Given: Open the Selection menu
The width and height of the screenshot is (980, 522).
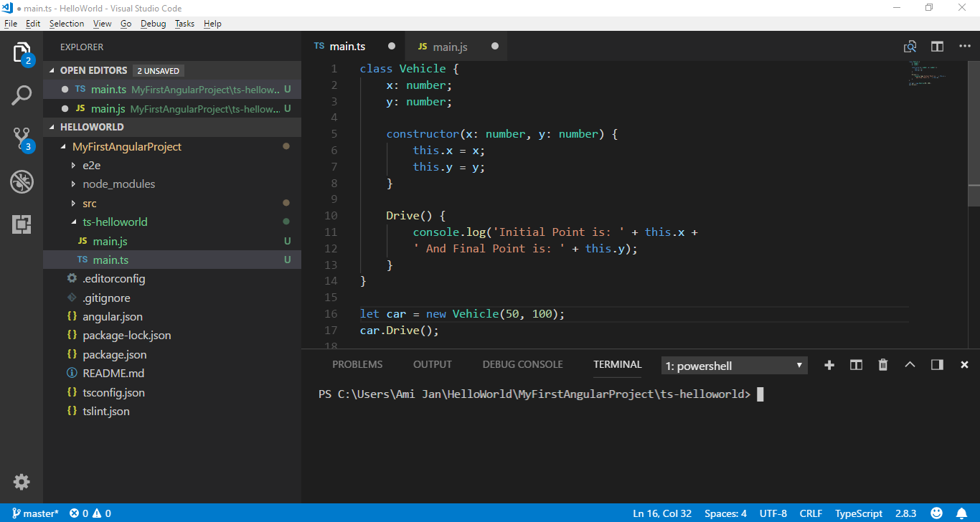Looking at the screenshot, I should 67,24.
